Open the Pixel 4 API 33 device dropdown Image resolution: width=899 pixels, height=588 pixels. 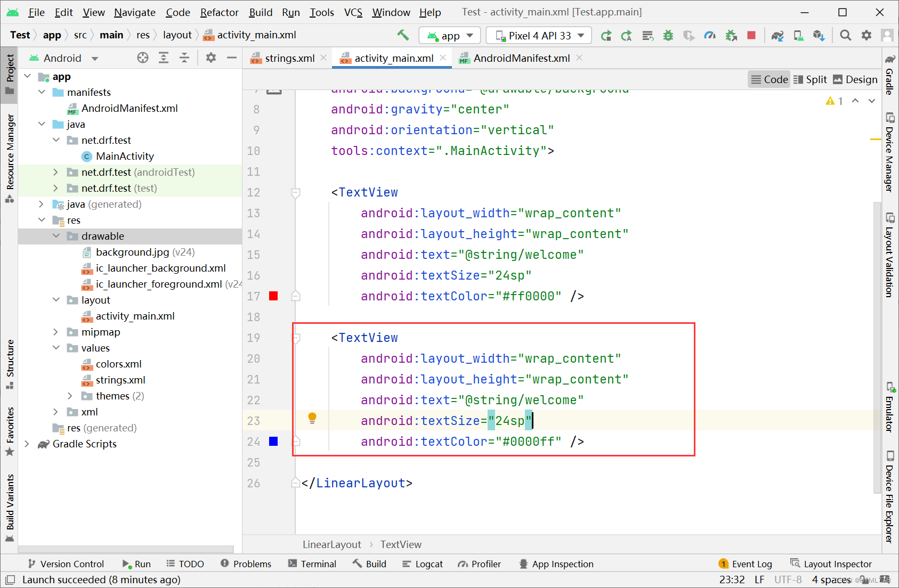pyautogui.click(x=539, y=36)
